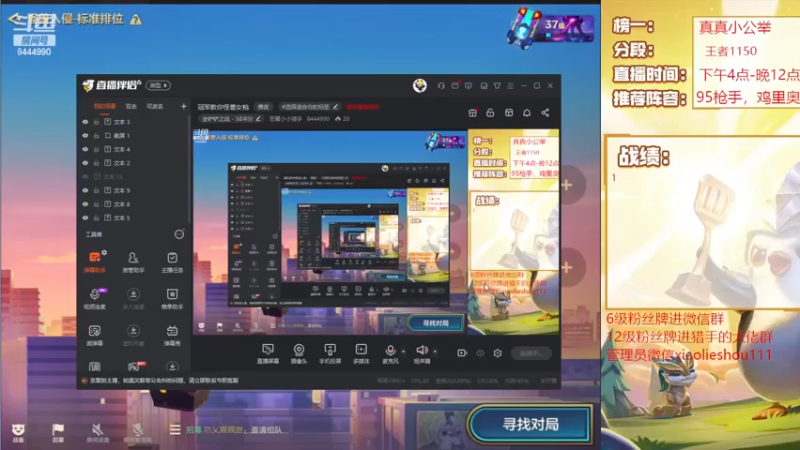
Task: Click the flag icon in game bar
Action: click(58, 432)
